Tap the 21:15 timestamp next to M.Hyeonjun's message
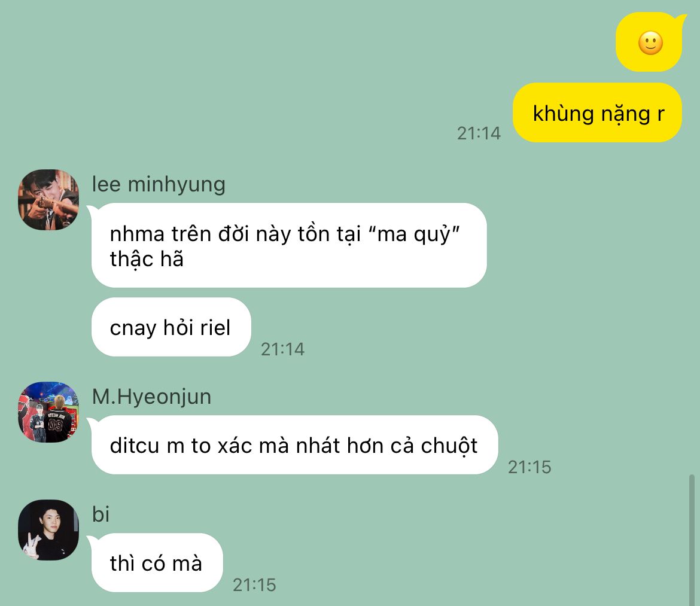This screenshot has width=700, height=606. [x=529, y=467]
